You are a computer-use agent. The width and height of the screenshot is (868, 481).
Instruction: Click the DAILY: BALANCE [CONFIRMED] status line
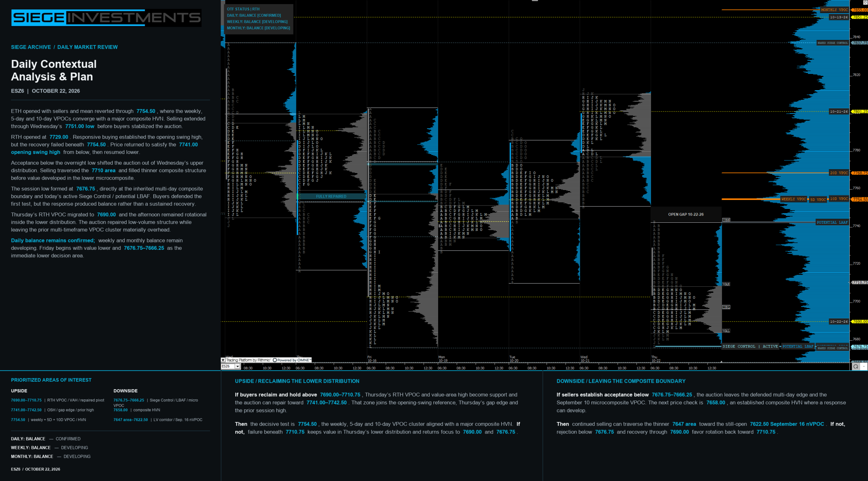click(254, 16)
